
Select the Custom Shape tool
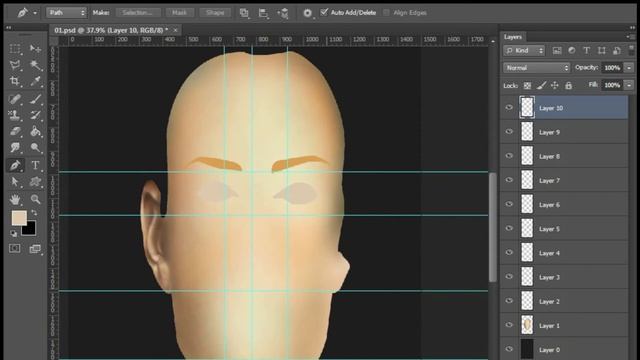click(x=36, y=181)
